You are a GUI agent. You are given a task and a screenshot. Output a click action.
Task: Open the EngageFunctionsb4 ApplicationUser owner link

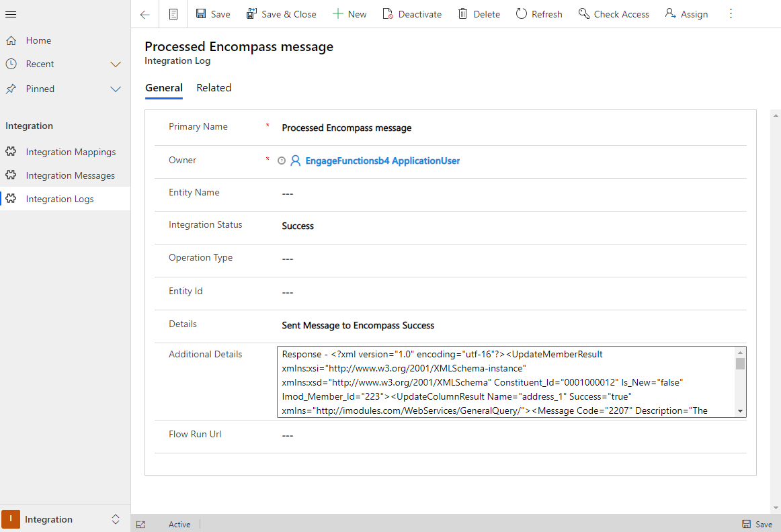coord(382,161)
